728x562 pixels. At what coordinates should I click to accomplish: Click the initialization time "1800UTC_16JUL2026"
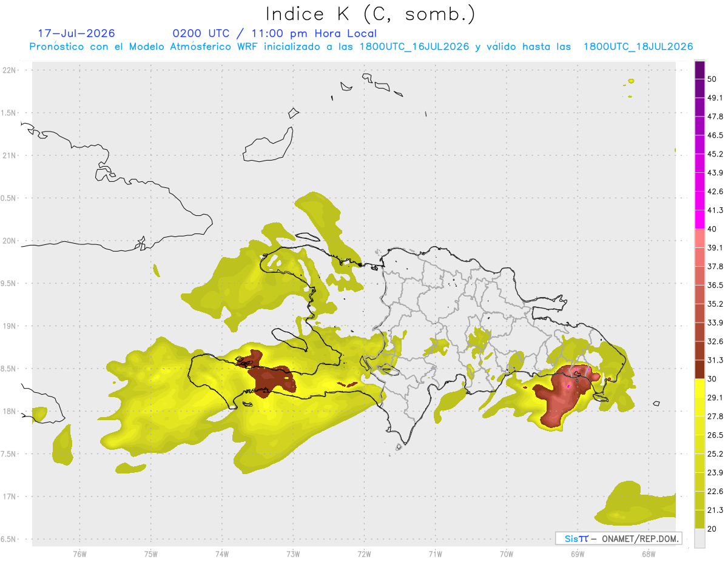point(414,47)
